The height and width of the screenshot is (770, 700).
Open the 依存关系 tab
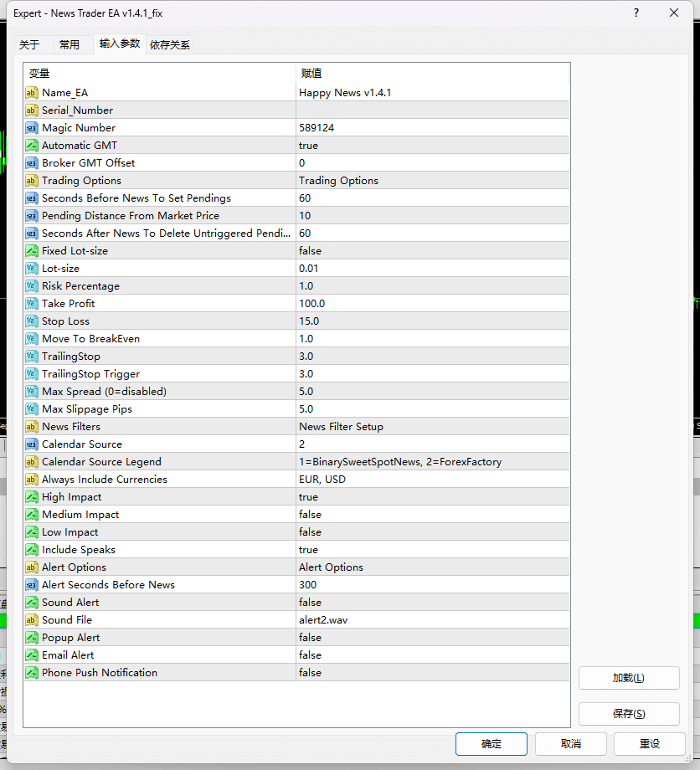[169, 45]
